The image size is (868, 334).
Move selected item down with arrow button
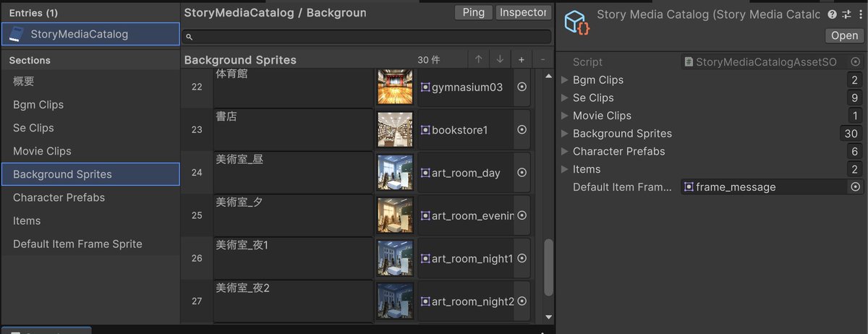click(x=500, y=59)
